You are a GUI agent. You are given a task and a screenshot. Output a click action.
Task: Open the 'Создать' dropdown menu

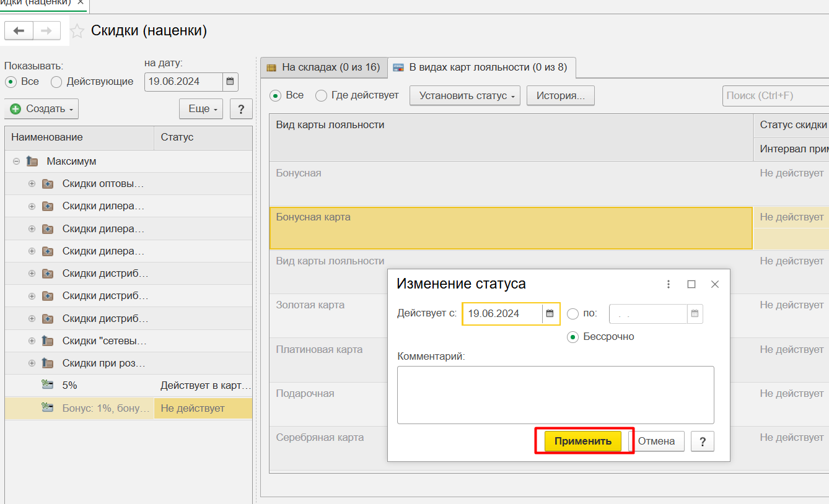(42, 109)
